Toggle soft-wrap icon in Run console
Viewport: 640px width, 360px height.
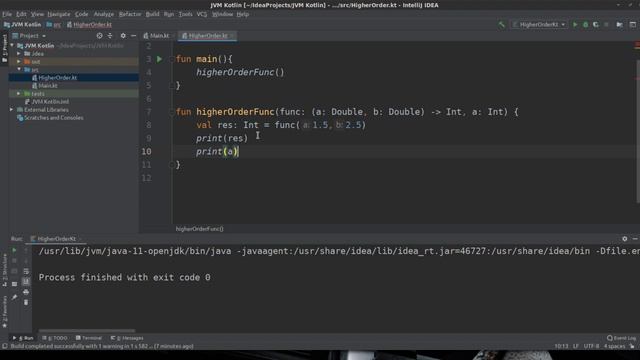click(26, 271)
